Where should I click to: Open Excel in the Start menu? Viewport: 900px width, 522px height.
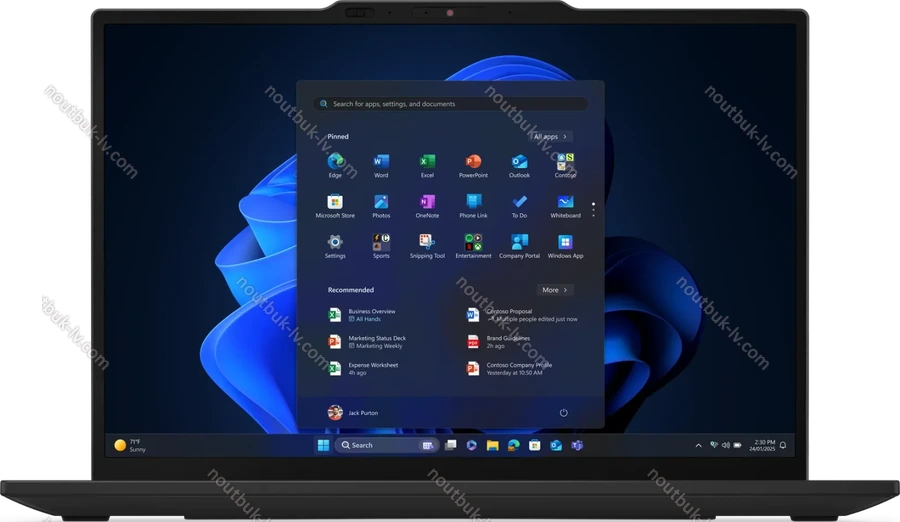427,162
